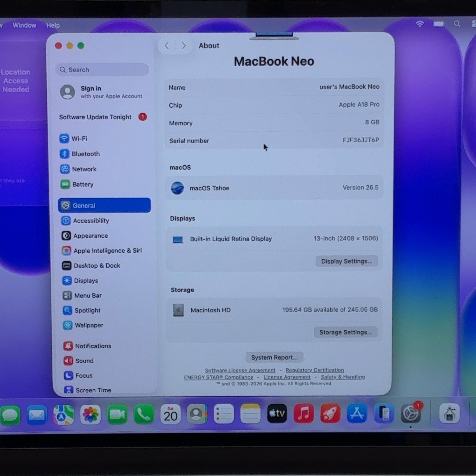Go back using the left chevron
The height and width of the screenshot is (476, 476).
coord(167,46)
